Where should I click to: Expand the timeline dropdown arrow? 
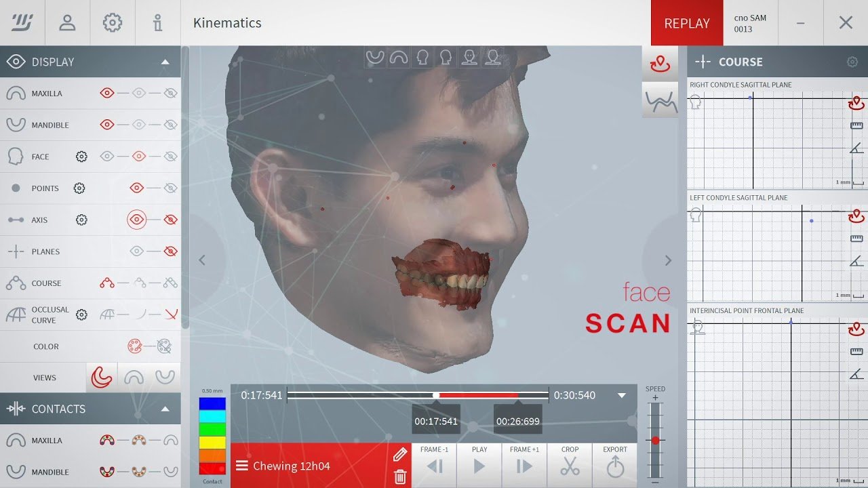tap(622, 395)
